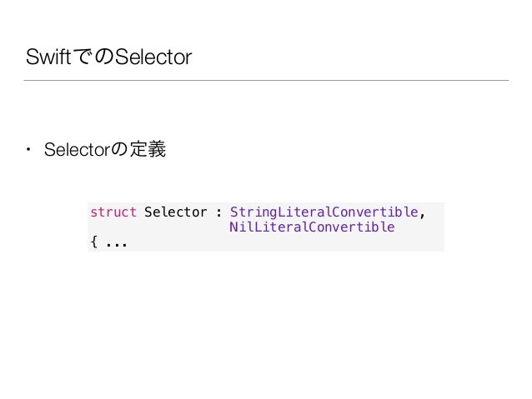
Task: Click the slide title SwiftでのSelector
Action: [109, 57]
